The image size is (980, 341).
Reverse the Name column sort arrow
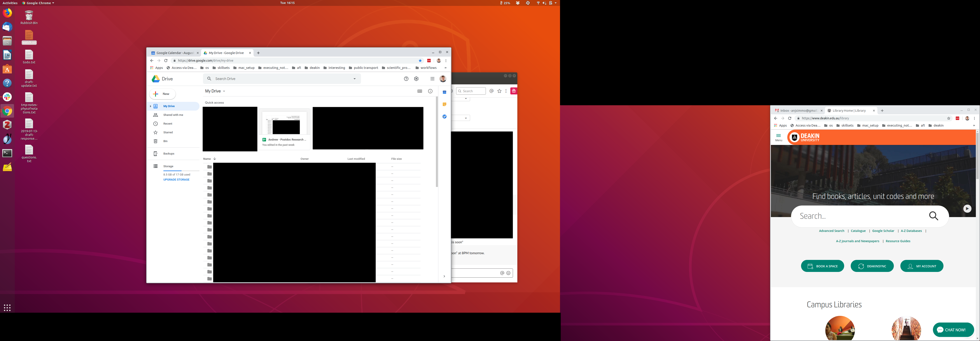coord(215,159)
